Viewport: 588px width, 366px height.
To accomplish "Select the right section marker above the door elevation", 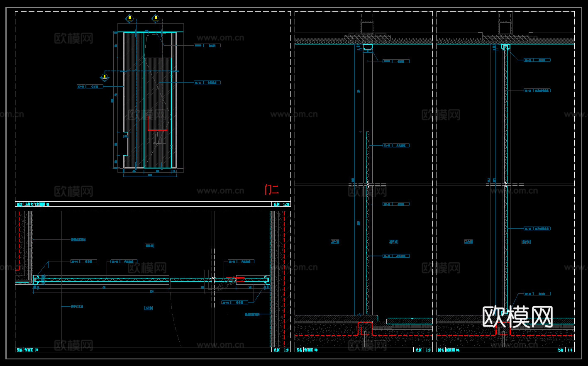I will [x=156, y=18].
